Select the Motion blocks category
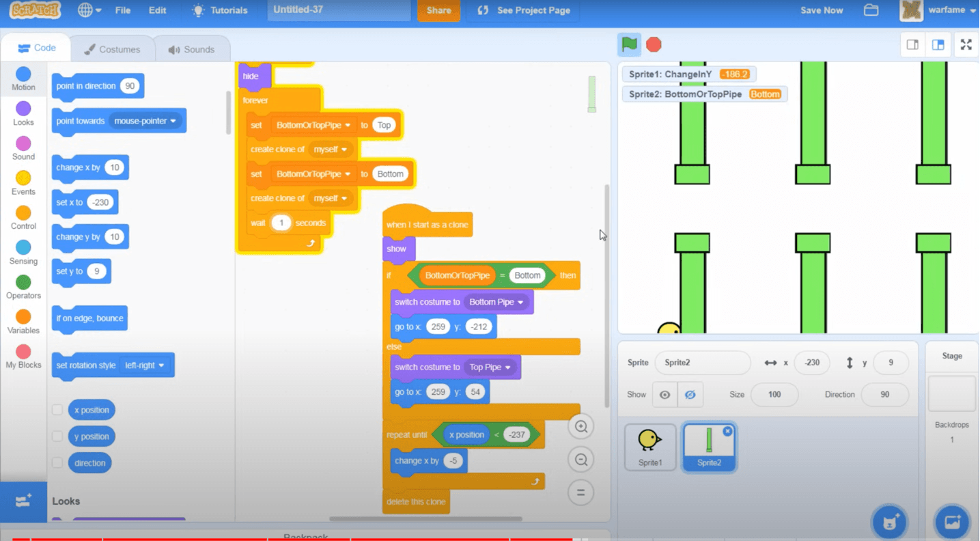This screenshot has height=541, width=980. pyautogui.click(x=23, y=79)
